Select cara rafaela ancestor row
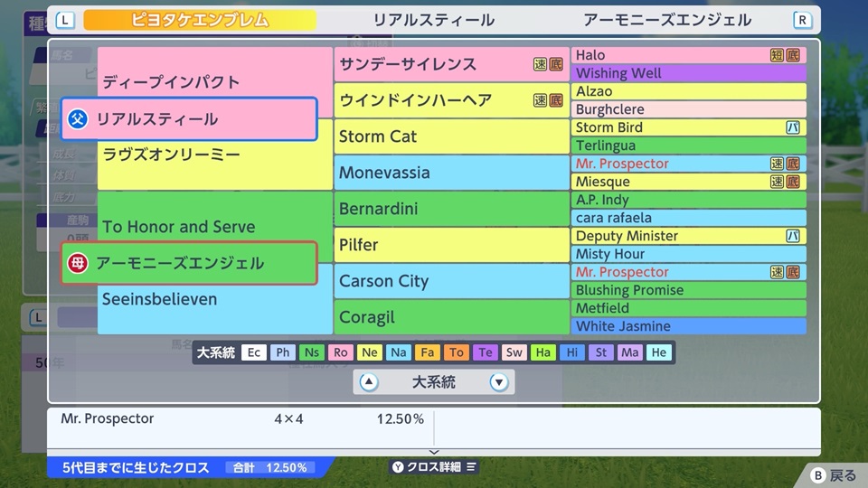The width and height of the screenshot is (868, 488). 689,218
